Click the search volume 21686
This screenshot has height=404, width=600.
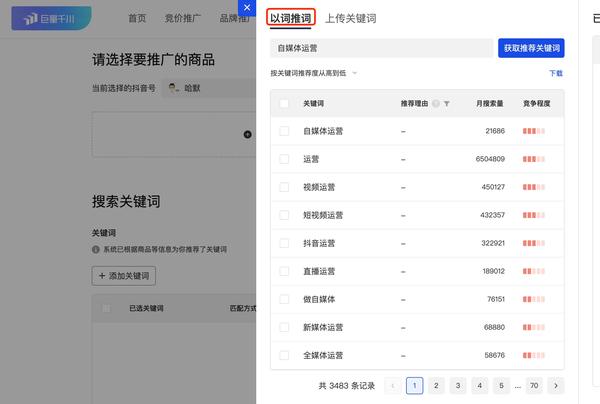pos(495,131)
